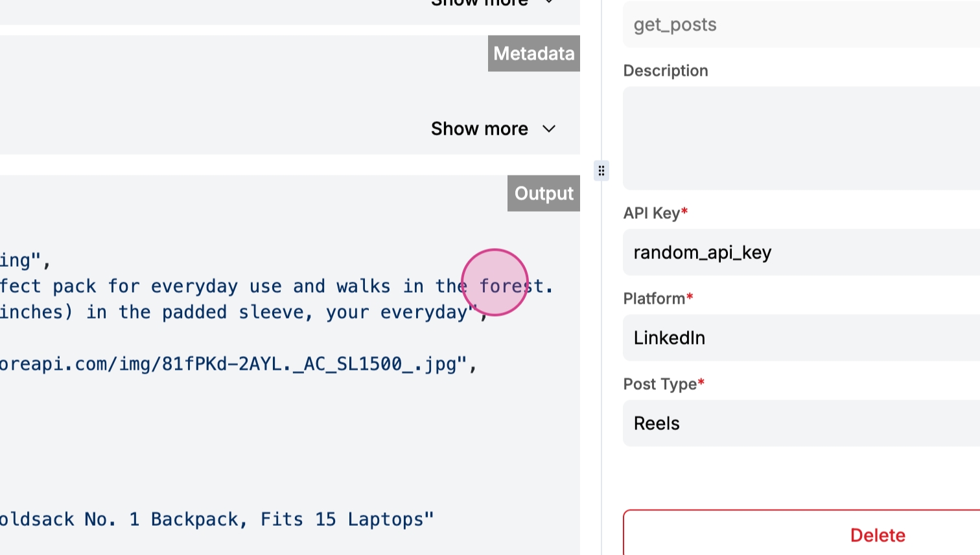980x555 pixels.
Task: Click the Output badge label
Action: 543,193
